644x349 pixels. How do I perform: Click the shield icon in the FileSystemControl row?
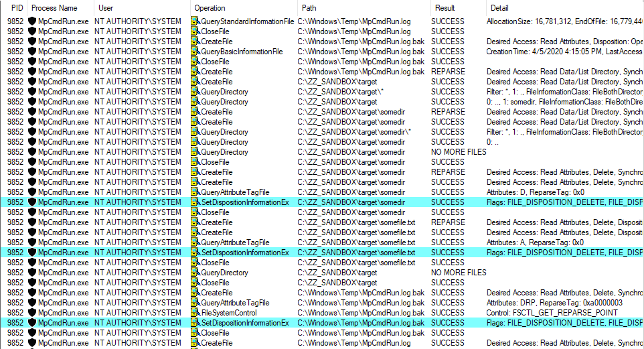click(x=31, y=313)
